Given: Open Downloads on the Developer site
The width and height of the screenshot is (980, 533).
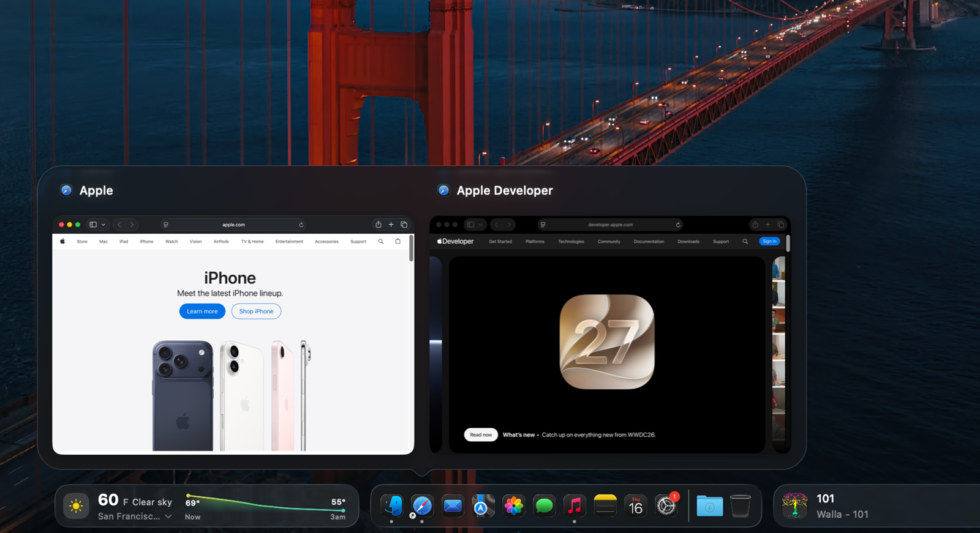Looking at the screenshot, I should (x=688, y=241).
